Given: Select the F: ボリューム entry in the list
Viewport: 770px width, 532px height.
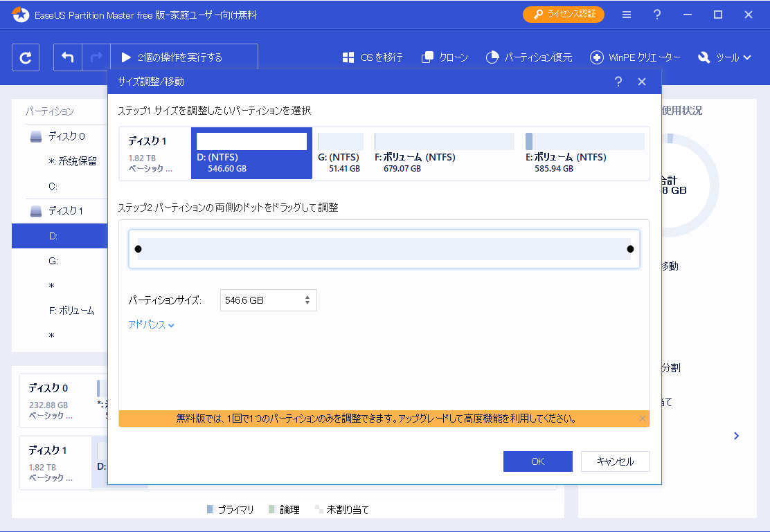Looking at the screenshot, I should pyautogui.click(x=72, y=311).
